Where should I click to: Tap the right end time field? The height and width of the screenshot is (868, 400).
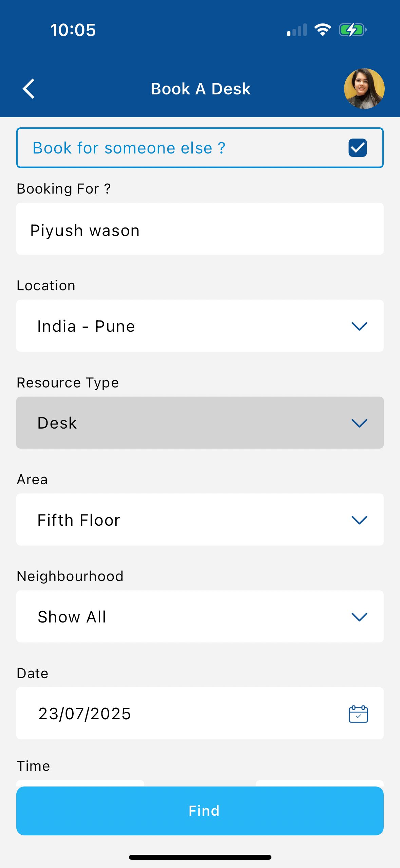[320, 783]
